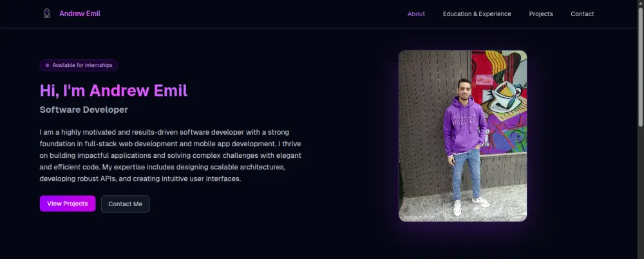644x259 pixels.
Task: Click the site logo icon beside Andrew Emil
Action: pyautogui.click(x=47, y=14)
